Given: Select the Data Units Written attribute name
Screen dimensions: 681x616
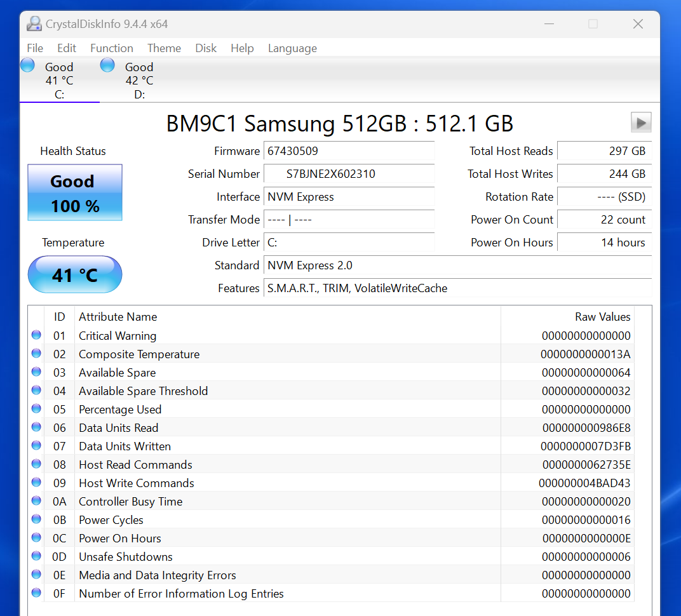Looking at the screenshot, I should click(x=125, y=446).
